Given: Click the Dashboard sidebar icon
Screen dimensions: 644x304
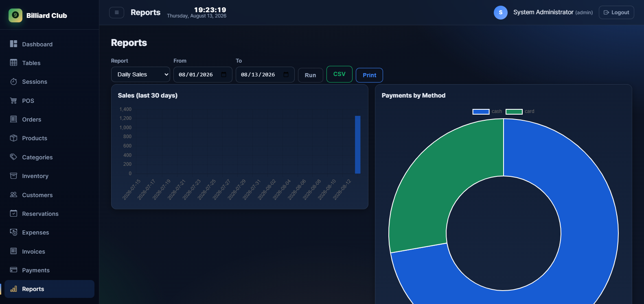Looking at the screenshot, I should [13, 44].
